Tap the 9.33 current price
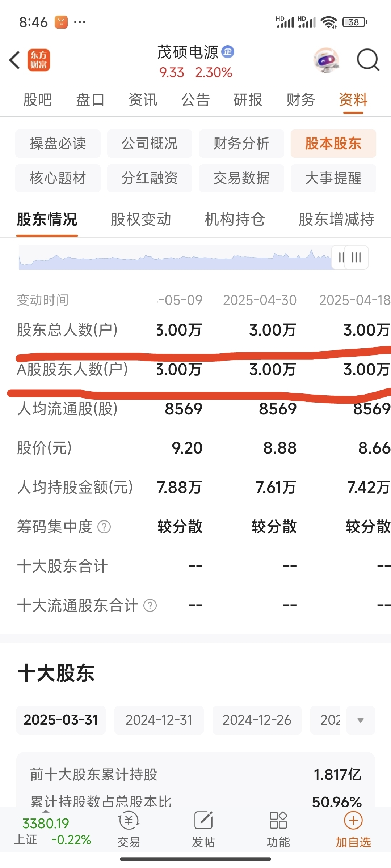The height and width of the screenshot is (868, 391). click(172, 72)
